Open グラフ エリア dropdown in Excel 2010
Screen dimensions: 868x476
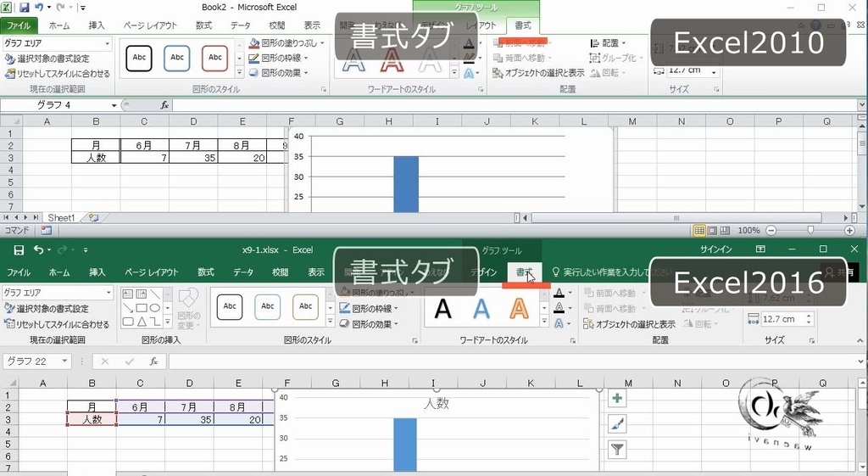point(107,43)
